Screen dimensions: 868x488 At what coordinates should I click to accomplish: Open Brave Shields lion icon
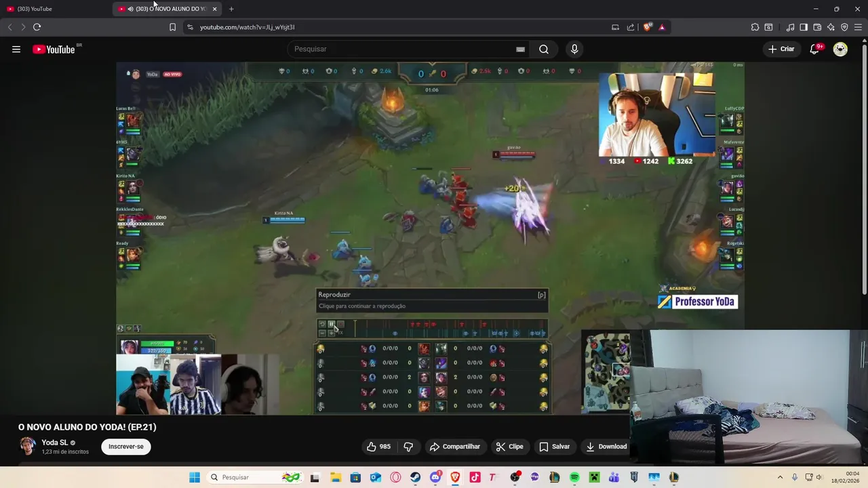pyautogui.click(x=648, y=27)
